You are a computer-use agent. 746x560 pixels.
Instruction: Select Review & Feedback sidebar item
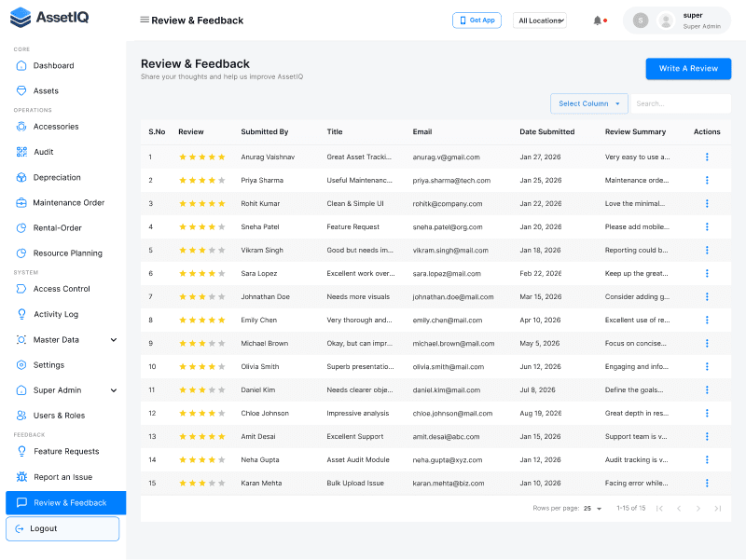tap(65, 503)
